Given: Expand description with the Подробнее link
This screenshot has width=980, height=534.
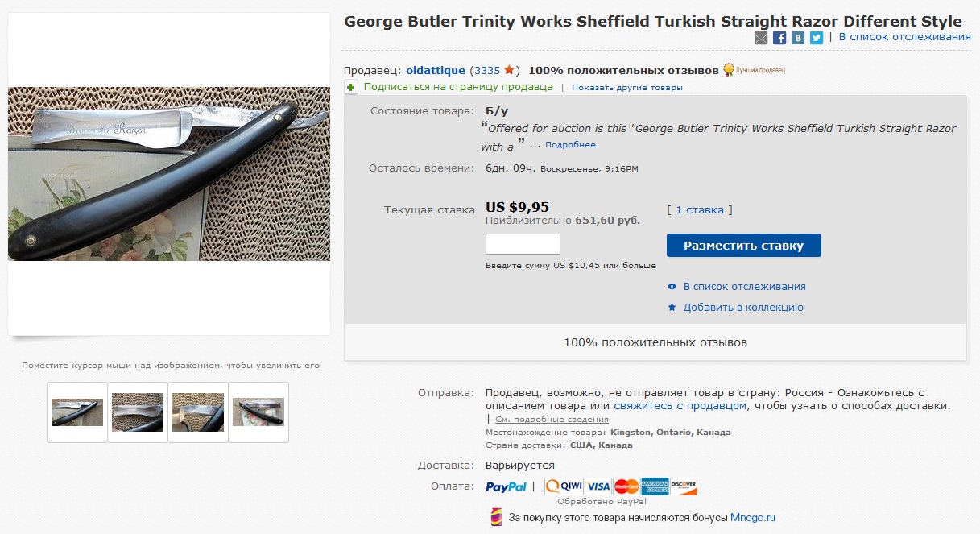Looking at the screenshot, I should (570, 145).
